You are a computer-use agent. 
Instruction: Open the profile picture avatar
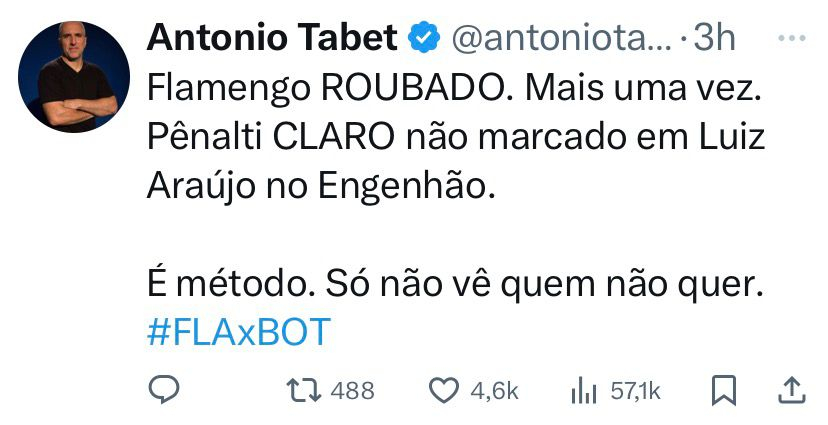click(x=74, y=77)
